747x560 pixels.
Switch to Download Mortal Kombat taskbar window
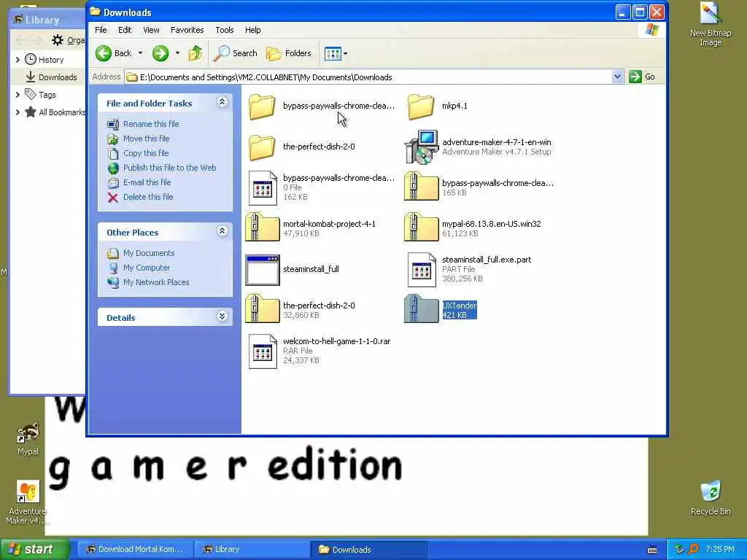coord(134,550)
